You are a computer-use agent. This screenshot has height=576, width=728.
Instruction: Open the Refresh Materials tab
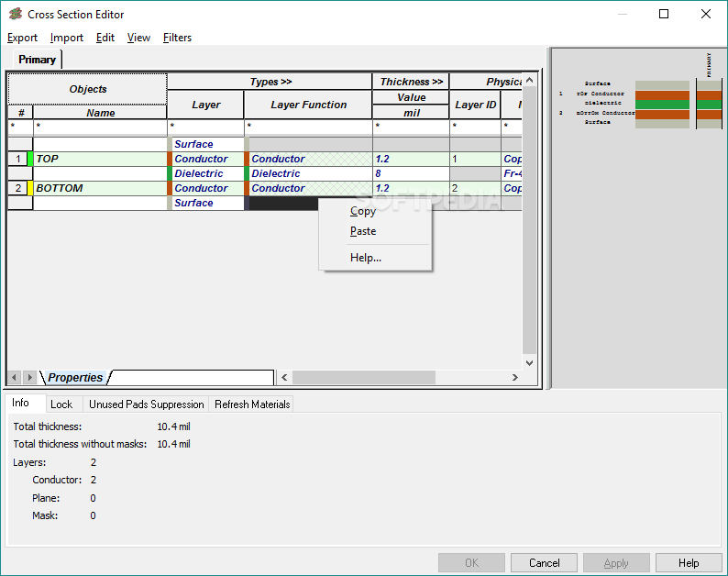(252, 404)
